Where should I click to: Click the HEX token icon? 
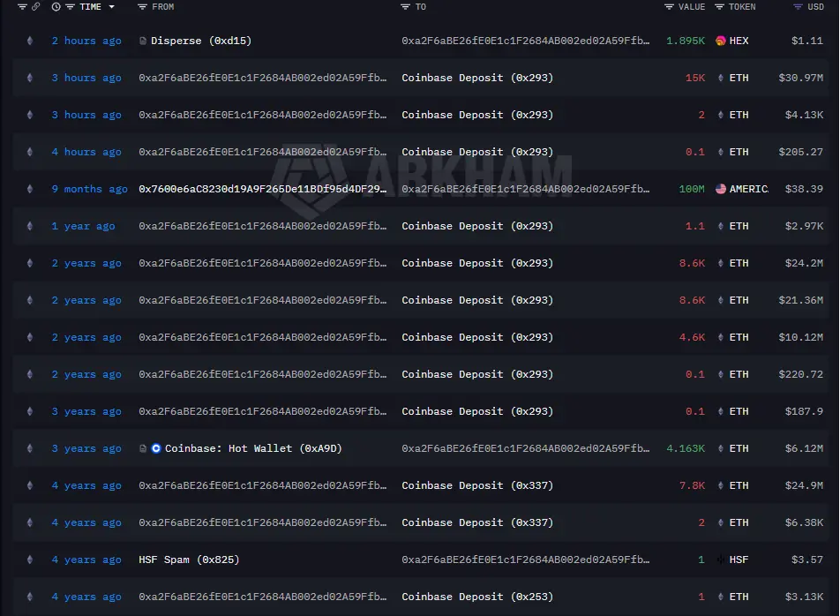coord(721,41)
